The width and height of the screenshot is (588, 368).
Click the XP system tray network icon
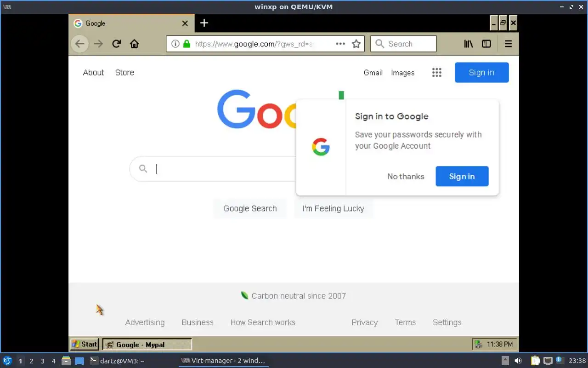coord(478,344)
